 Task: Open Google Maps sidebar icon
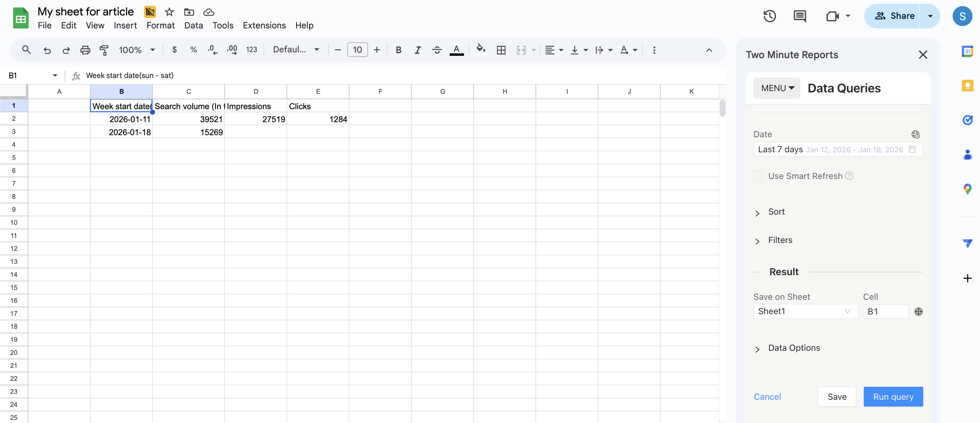coord(967,189)
